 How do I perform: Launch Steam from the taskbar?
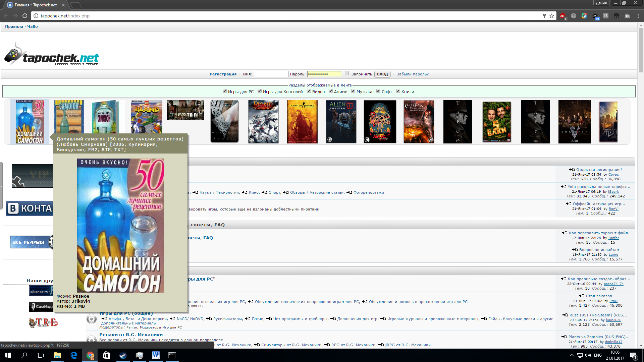coord(123,355)
